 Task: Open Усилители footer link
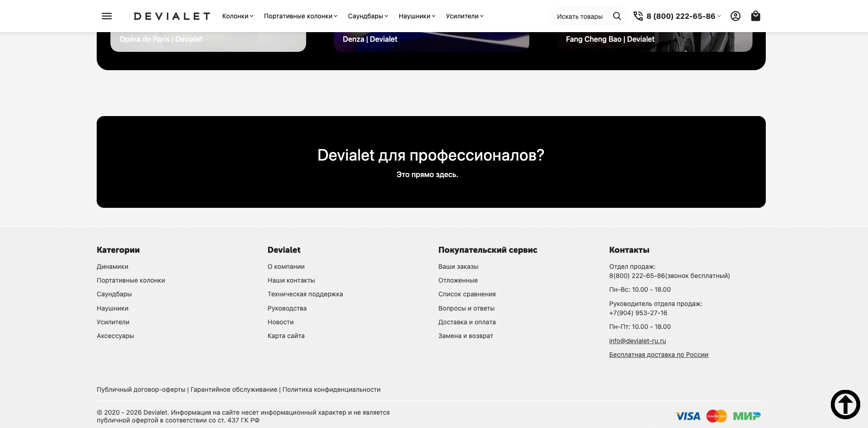tap(113, 322)
